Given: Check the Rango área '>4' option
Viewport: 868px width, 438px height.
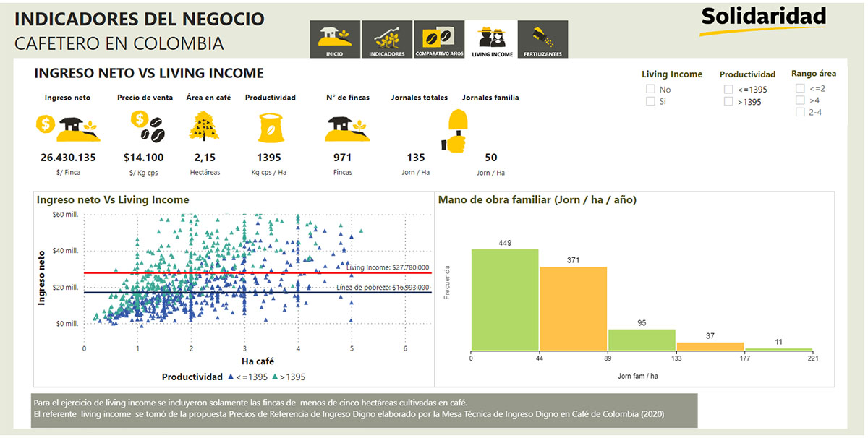Looking at the screenshot, I should (x=801, y=100).
